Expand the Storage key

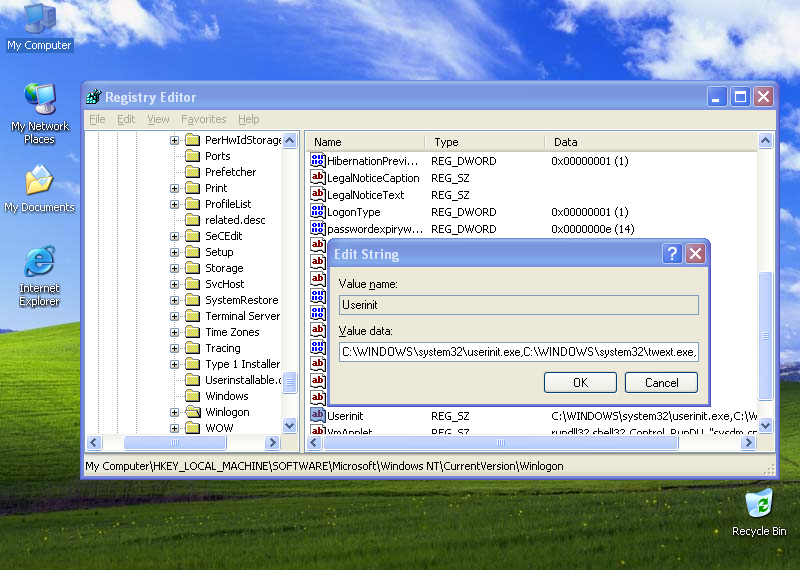click(174, 268)
